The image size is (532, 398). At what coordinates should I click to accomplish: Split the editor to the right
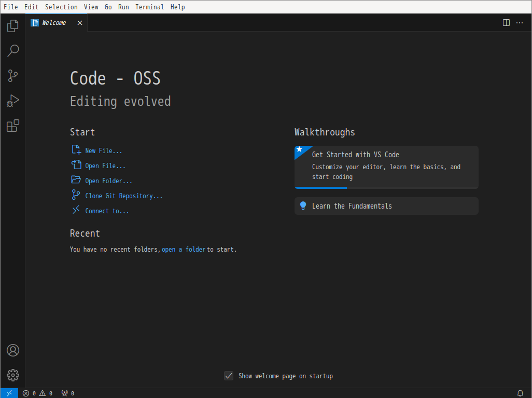pyautogui.click(x=506, y=23)
